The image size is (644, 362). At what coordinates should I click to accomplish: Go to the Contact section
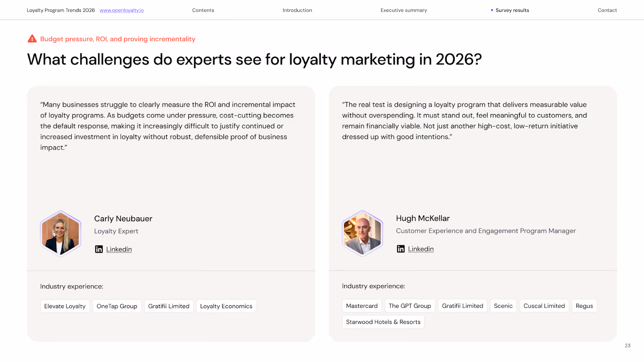(607, 10)
